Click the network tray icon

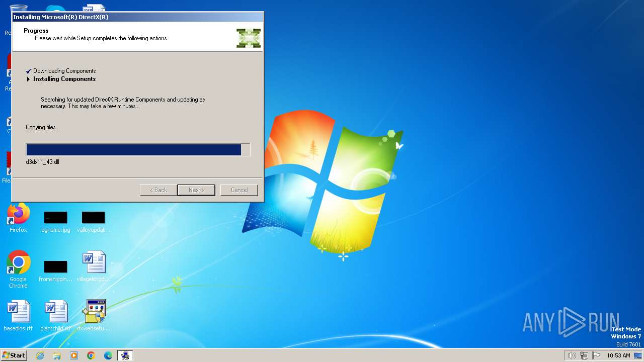[x=584, y=355]
